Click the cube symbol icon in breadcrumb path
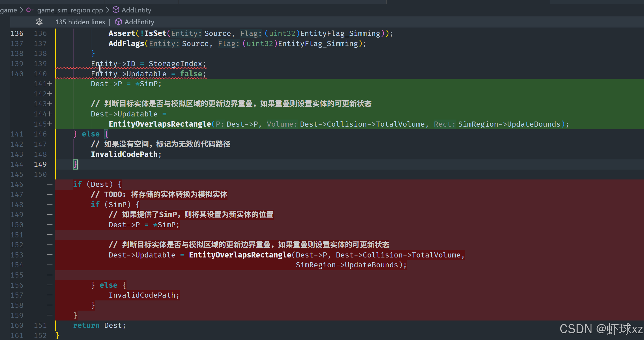Image resolution: width=644 pixels, height=340 pixels. coord(116,10)
